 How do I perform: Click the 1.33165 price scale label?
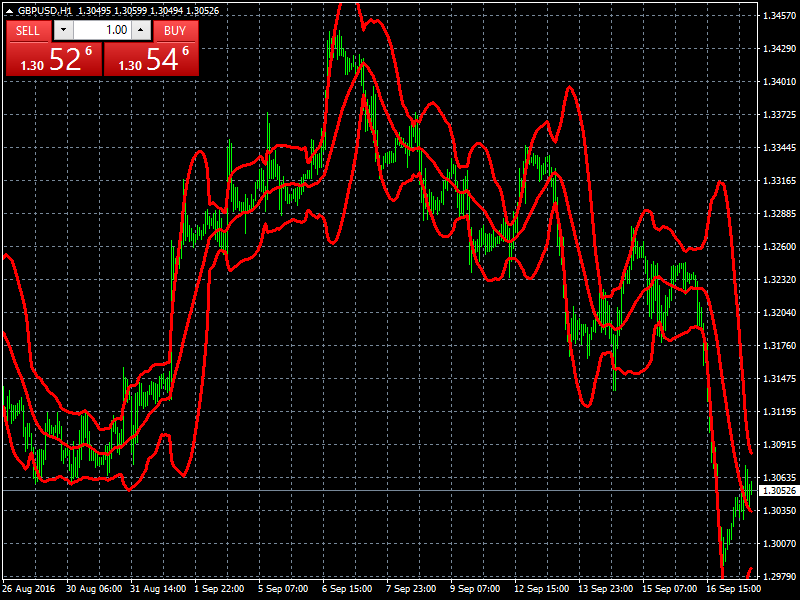pos(779,181)
